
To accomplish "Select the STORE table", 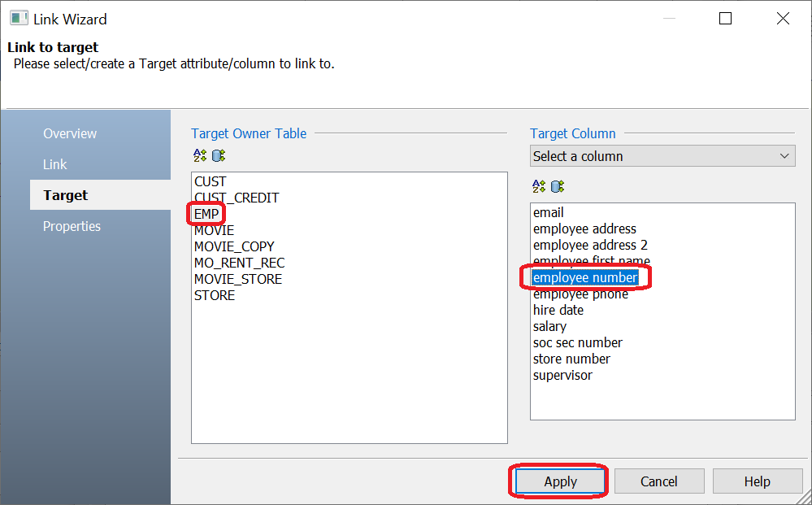I will coord(215,295).
